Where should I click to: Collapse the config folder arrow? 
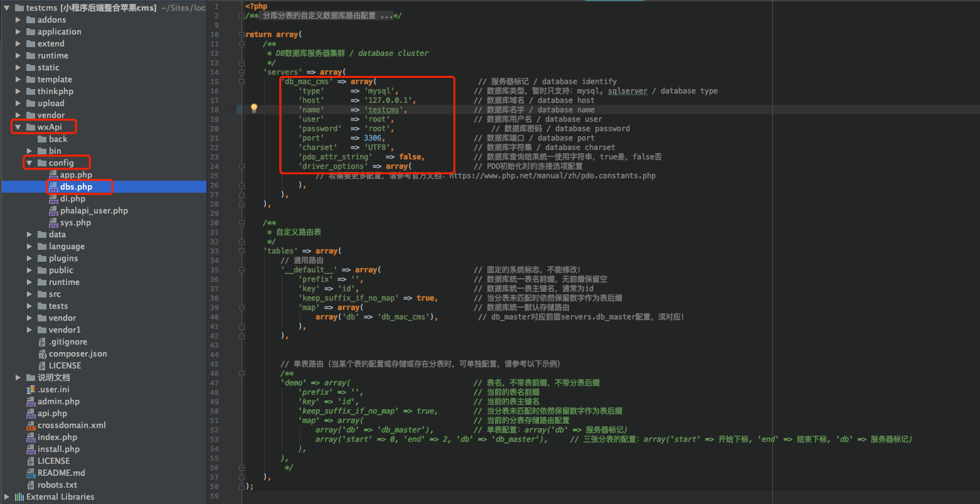pos(29,163)
